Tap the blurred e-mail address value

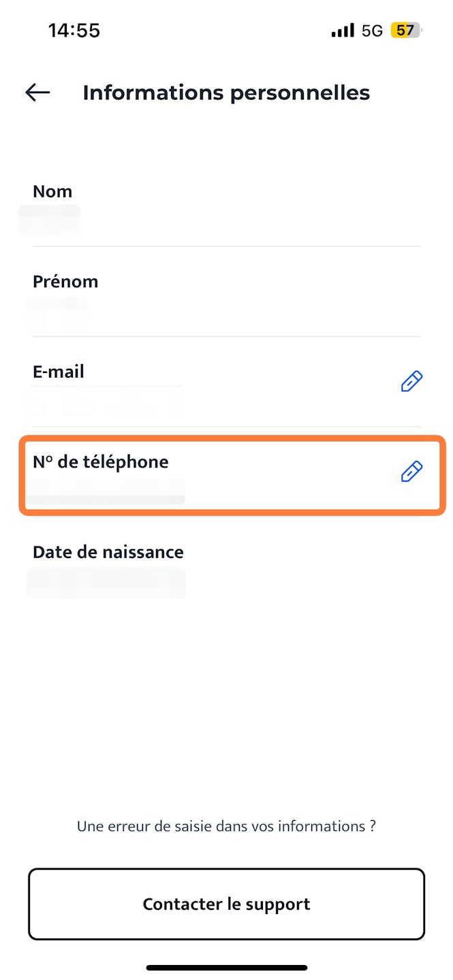click(x=106, y=401)
